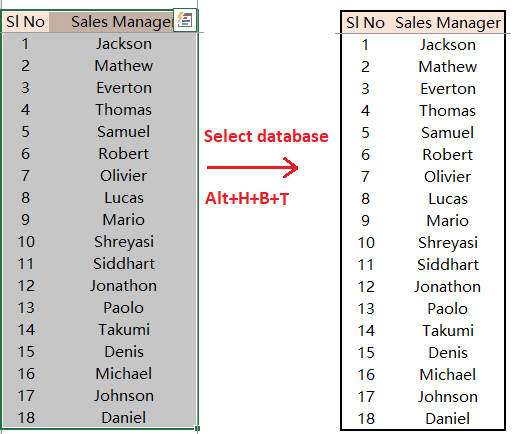
Task: Select Siddhart in the bordered table
Action: point(448,265)
